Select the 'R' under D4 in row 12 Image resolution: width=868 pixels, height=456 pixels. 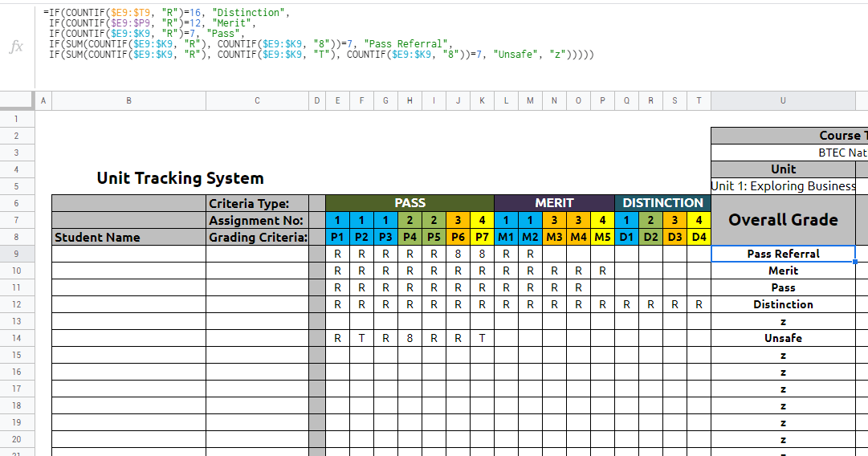pyautogui.click(x=699, y=304)
